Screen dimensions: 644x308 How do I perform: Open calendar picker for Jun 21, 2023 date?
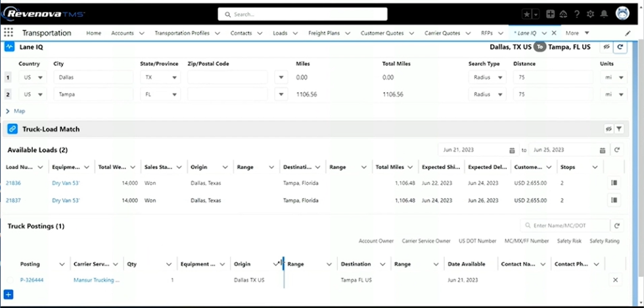(512, 150)
